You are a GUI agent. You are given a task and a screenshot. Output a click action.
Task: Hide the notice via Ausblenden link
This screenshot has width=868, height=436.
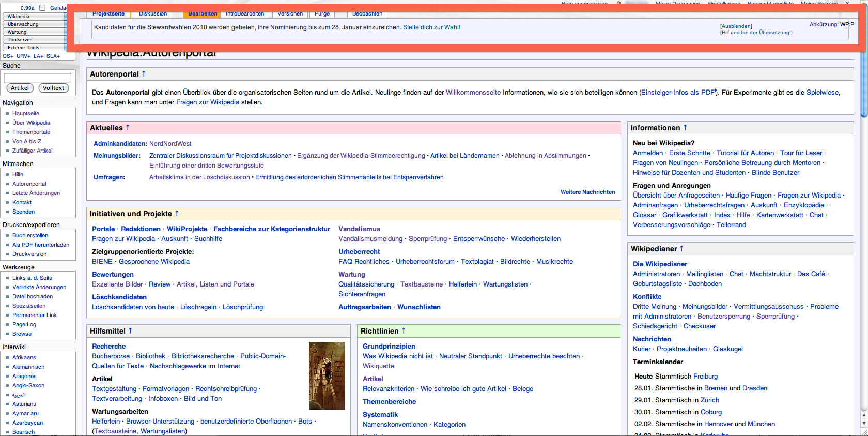coord(736,26)
